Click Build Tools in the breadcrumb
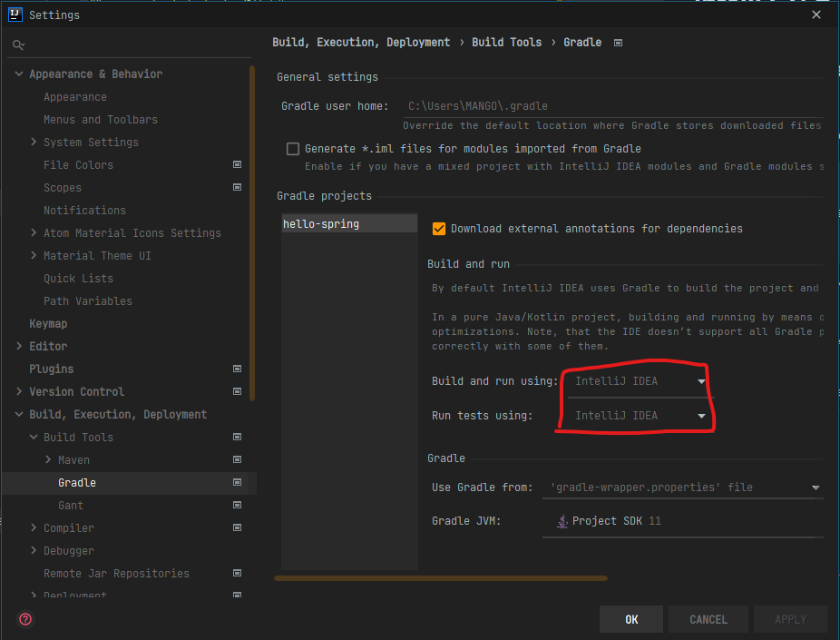The height and width of the screenshot is (640, 840). 506,43
